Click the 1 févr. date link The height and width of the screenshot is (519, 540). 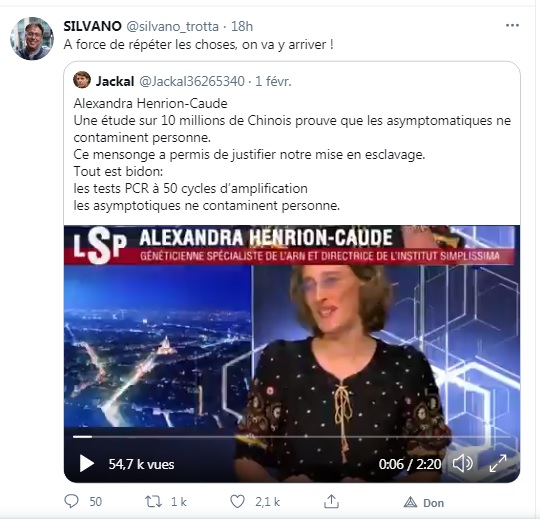click(273, 81)
